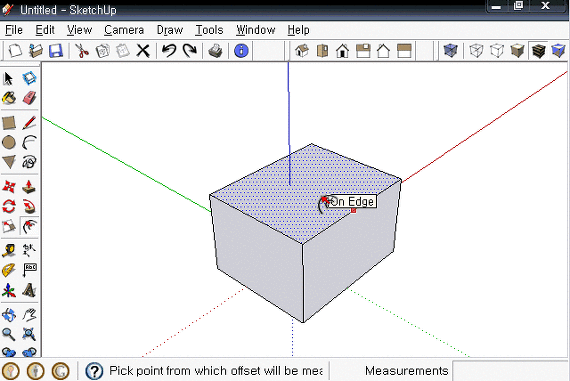The width and height of the screenshot is (570, 381).
Task: Open the File menu
Action: [x=14, y=30]
